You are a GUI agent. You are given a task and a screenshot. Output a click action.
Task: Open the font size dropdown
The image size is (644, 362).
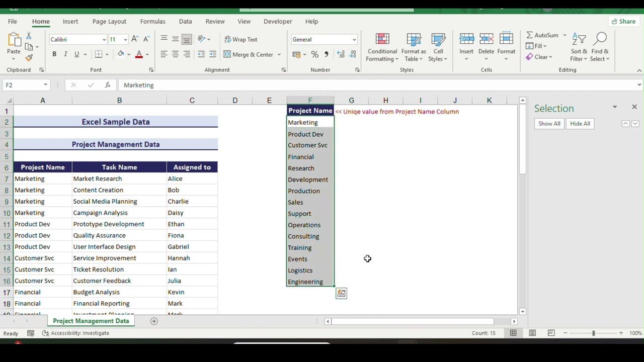tap(125, 39)
